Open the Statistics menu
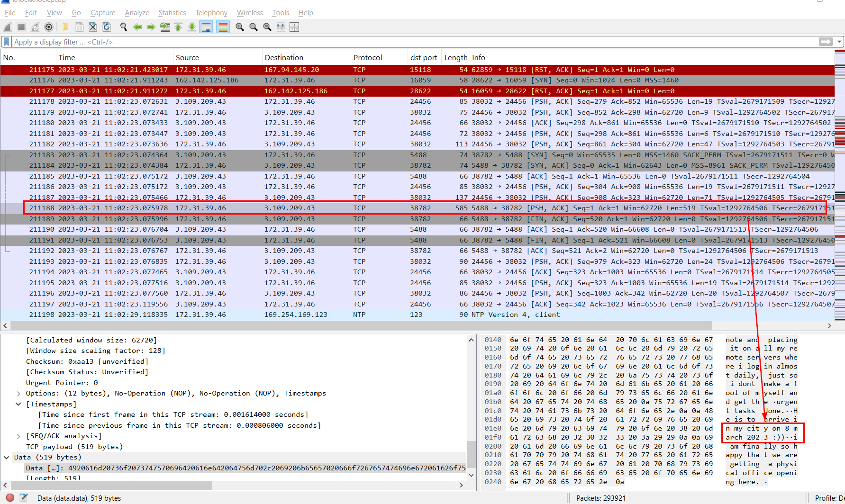This screenshot has height=504, width=845. click(x=172, y=13)
